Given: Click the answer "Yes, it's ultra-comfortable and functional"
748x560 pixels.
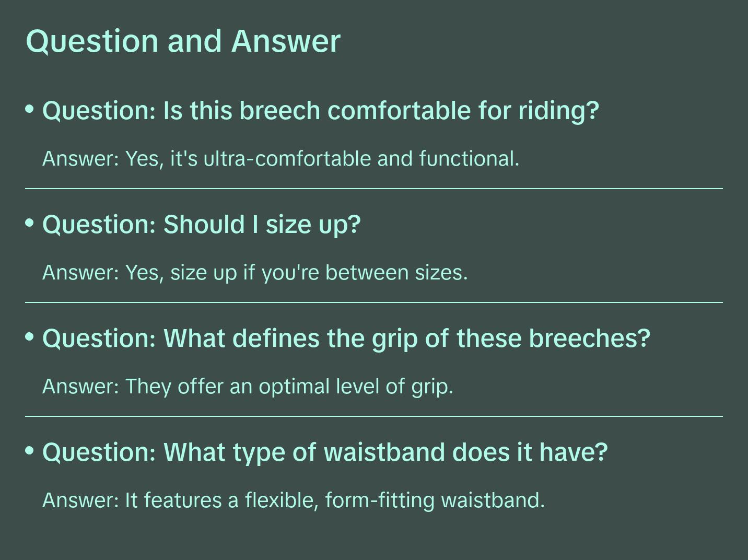Looking at the screenshot, I should click(x=280, y=159).
